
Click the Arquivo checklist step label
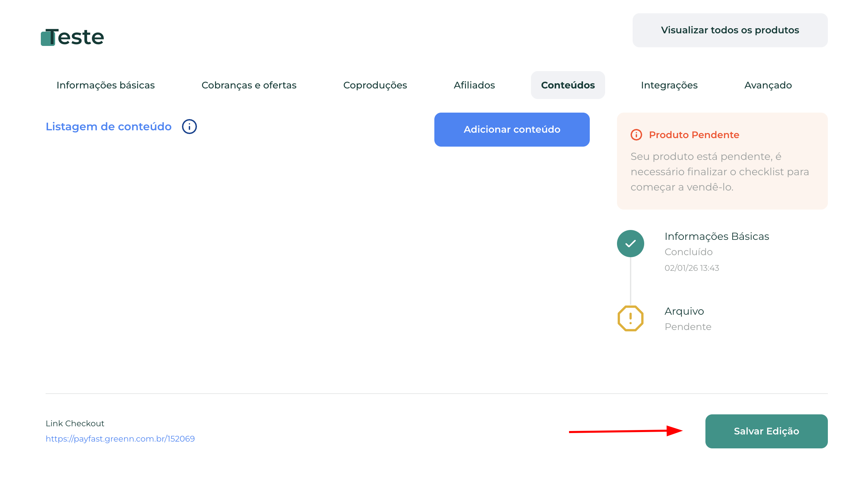click(x=684, y=311)
